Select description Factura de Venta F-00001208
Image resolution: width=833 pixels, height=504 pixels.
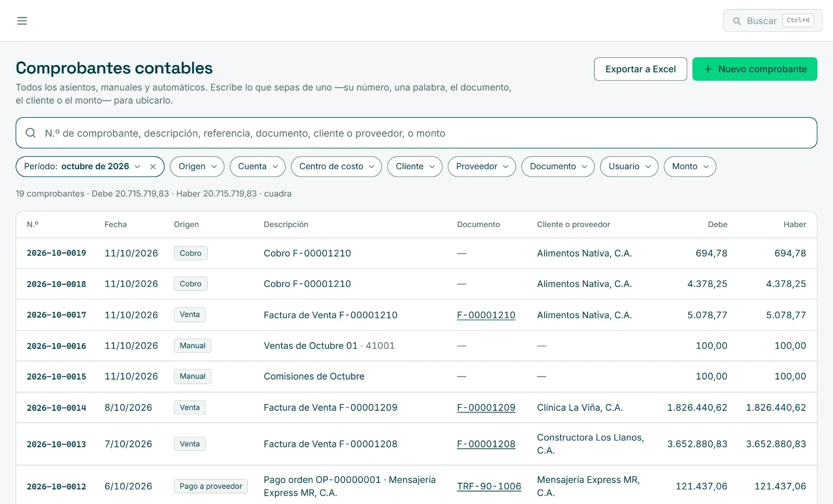point(331,444)
